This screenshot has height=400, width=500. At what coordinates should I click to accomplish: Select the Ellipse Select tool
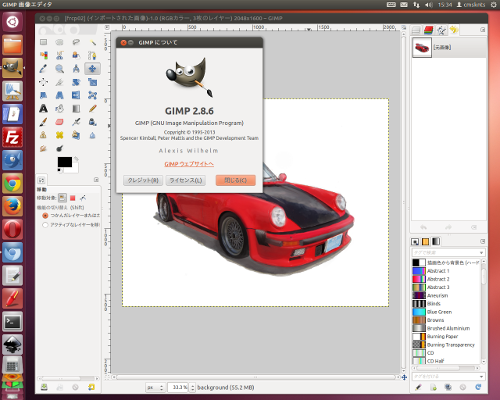coord(60,42)
